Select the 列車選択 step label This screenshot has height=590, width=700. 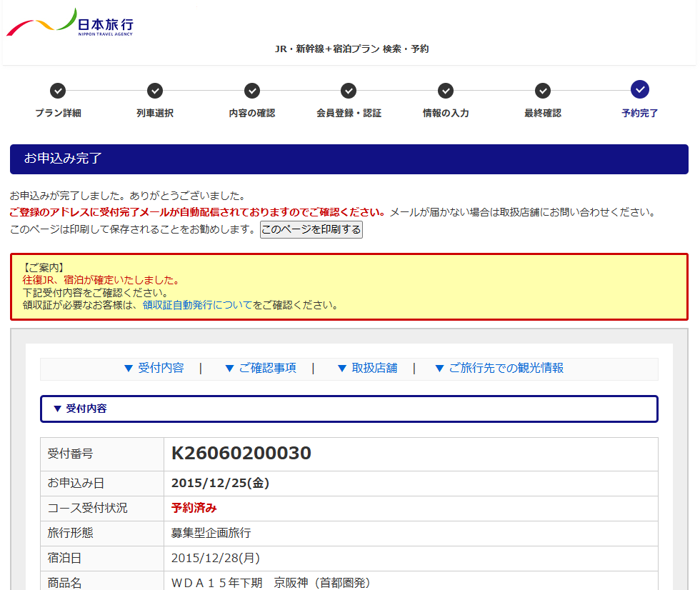[x=155, y=114]
